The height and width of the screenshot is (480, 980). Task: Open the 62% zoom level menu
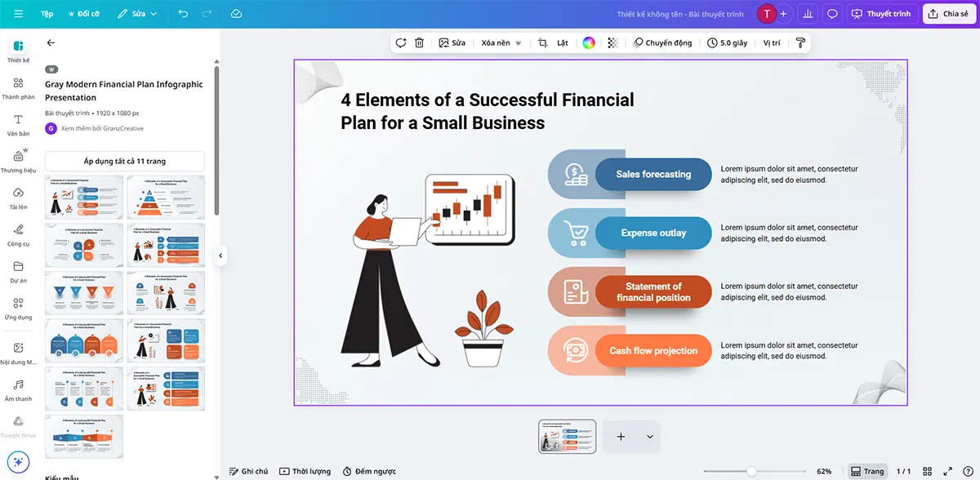pos(824,471)
